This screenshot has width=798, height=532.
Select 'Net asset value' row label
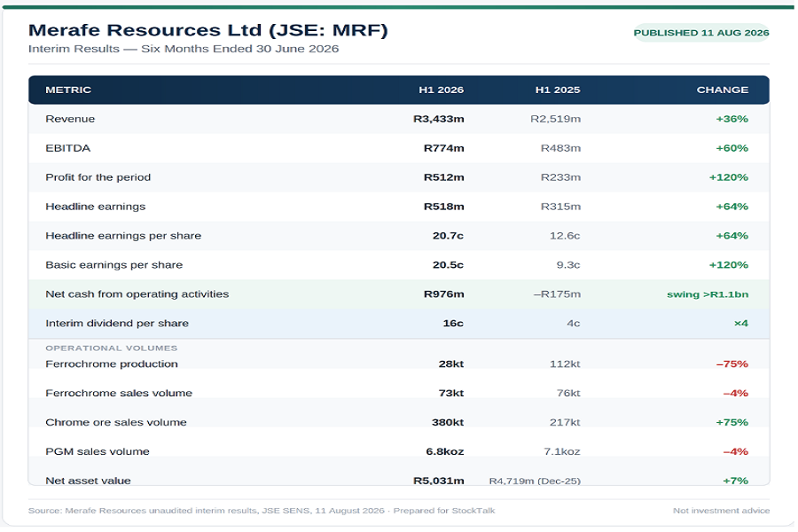pyautogui.click(x=88, y=481)
